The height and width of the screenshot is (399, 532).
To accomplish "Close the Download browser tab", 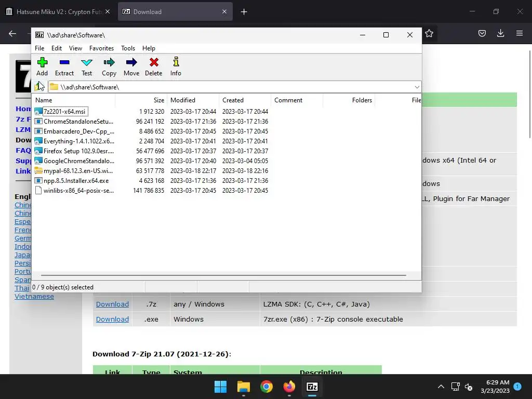I will tap(224, 11).
